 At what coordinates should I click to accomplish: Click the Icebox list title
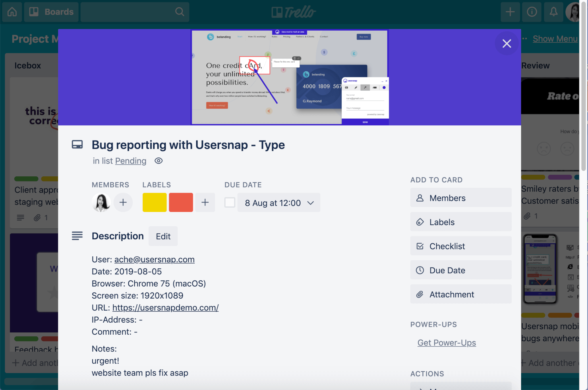(28, 65)
